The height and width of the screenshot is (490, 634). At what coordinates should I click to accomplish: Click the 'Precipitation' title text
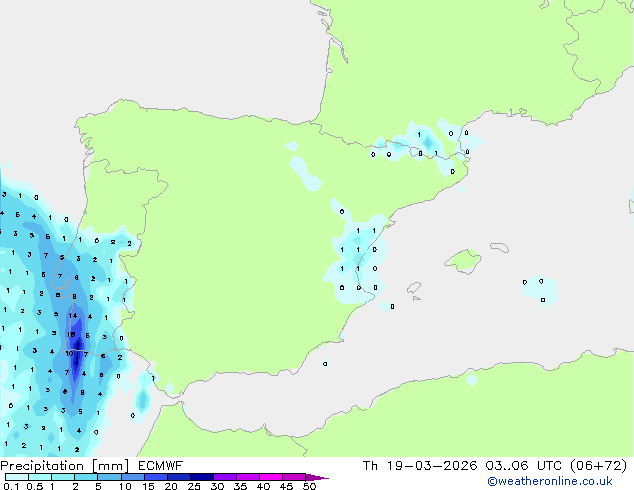(42, 466)
